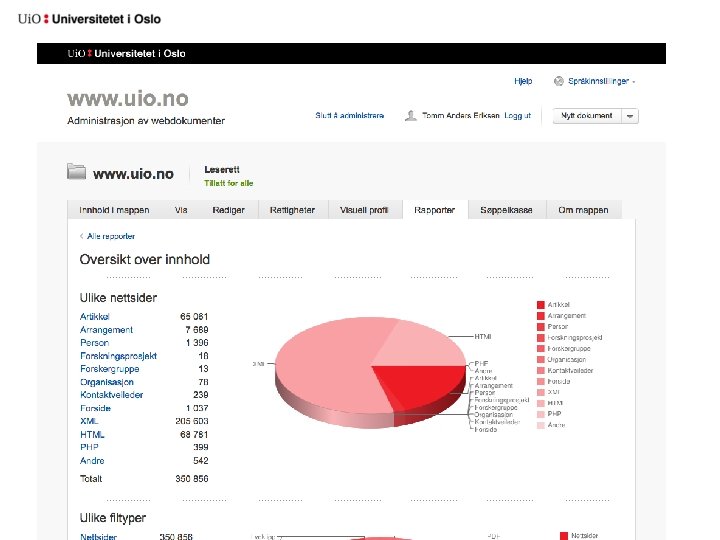The image size is (720, 540).
Task: Open the Forskergruppe report link
Action: tap(110, 369)
